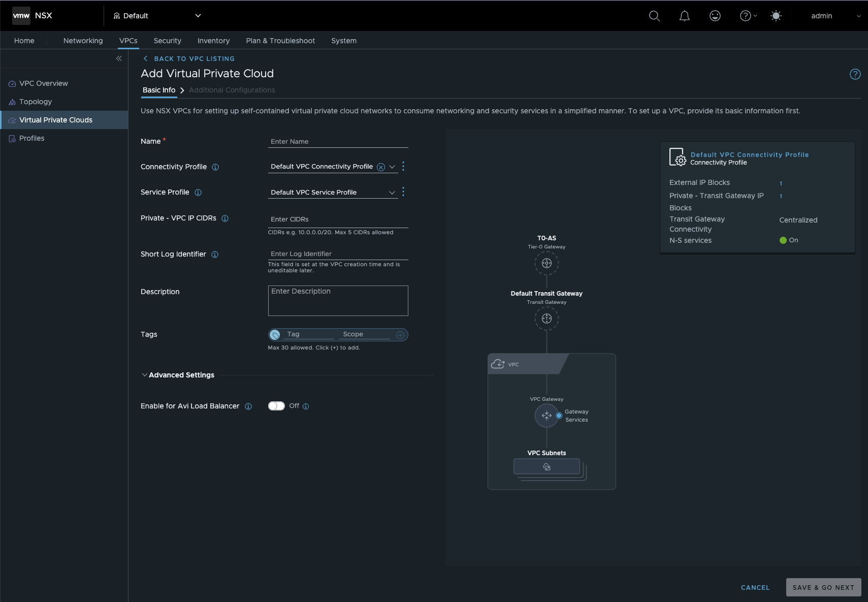The height and width of the screenshot is (602, 868).
Task: Switch display theme with sun icon
Action: pyautogui.click(x=776, y=16)
